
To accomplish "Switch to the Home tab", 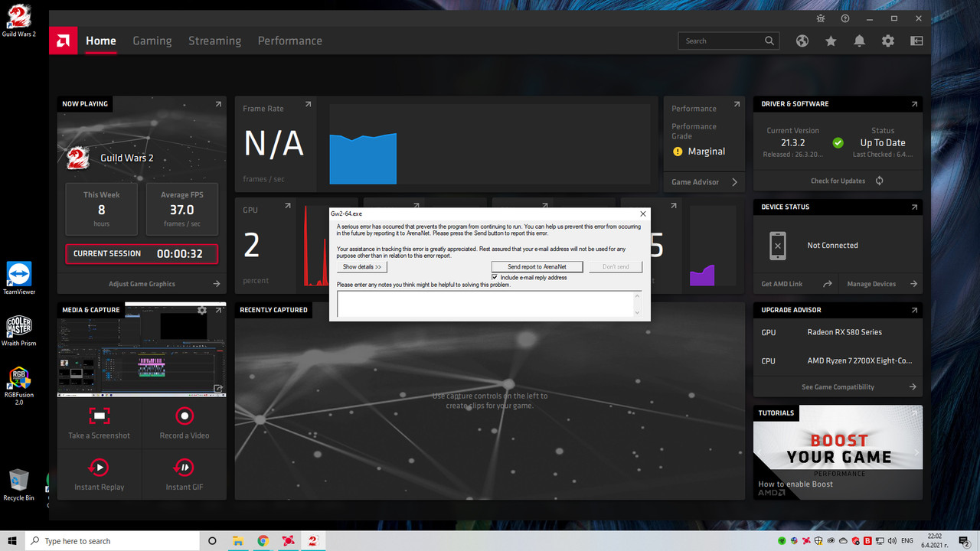I will pos(101,41).
